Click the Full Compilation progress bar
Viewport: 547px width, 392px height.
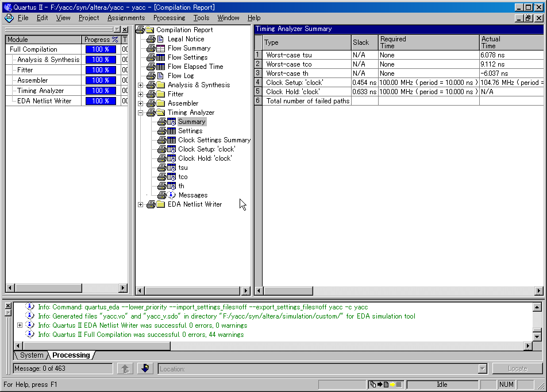[x=101, y=49]
